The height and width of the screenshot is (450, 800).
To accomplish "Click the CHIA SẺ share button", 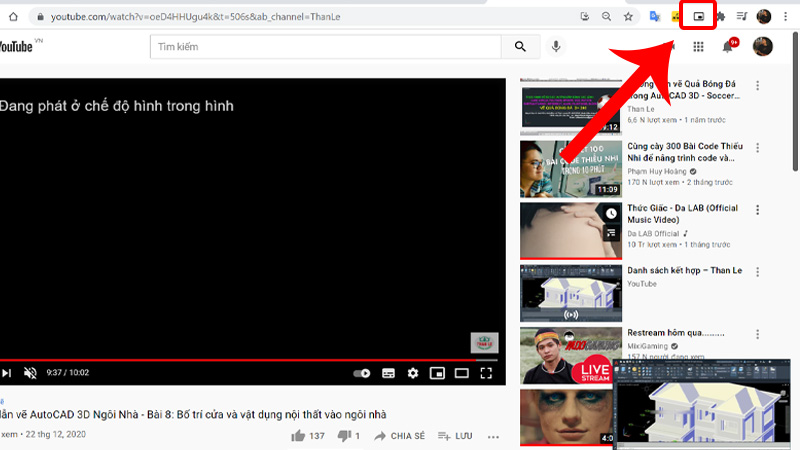I will coord(398,436).
